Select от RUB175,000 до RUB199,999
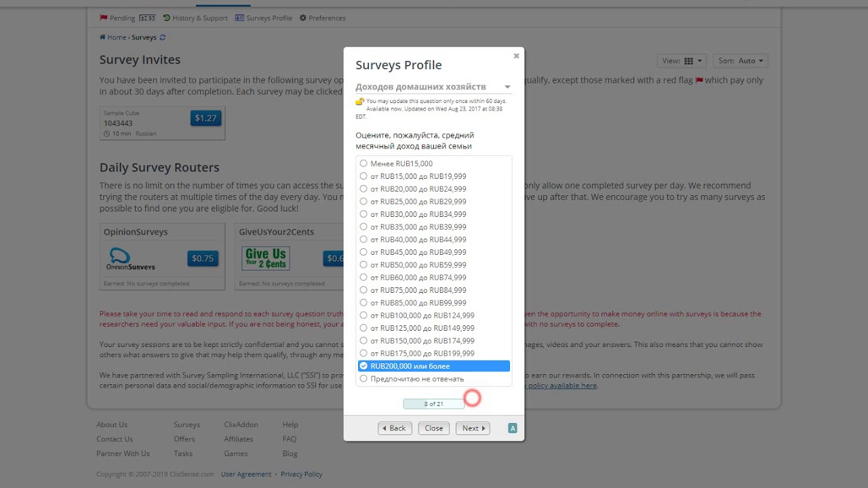This screenshot has height=488, width=868. [434, 353]
